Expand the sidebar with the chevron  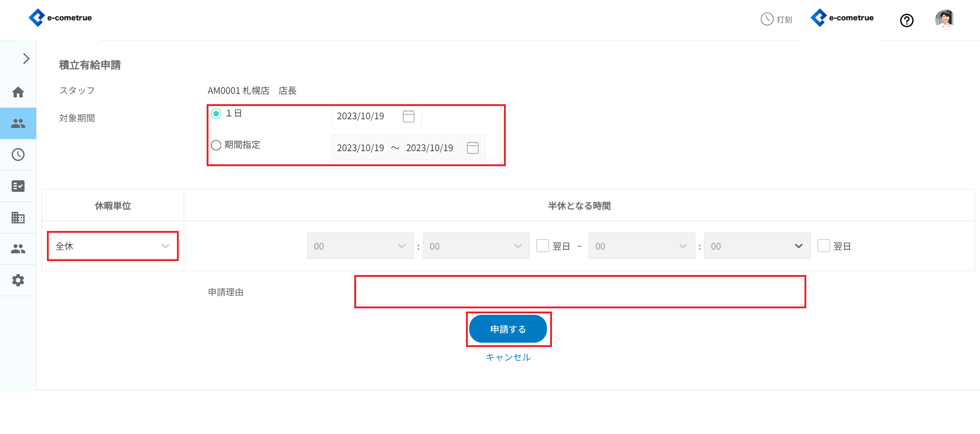26,59
